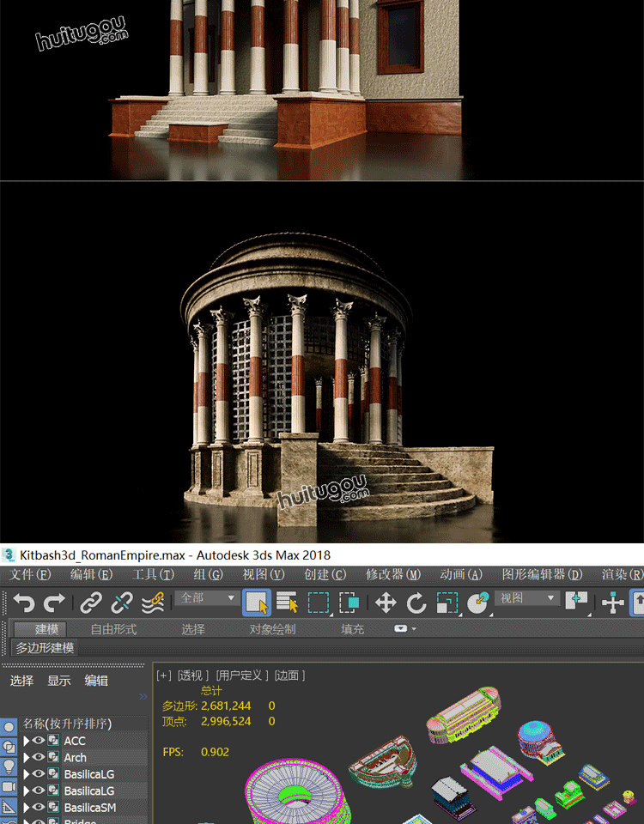Open the [用户定义] viewport shading menu
This screenshot has width=644, height=824.
coord(242,676)
